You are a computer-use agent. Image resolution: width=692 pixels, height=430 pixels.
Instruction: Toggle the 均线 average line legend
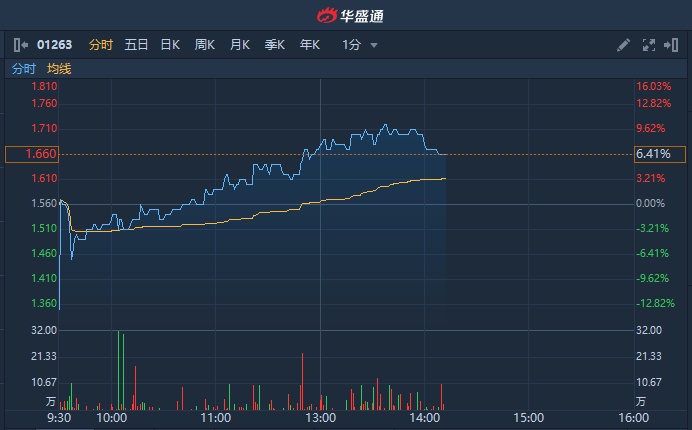(59, 69)
